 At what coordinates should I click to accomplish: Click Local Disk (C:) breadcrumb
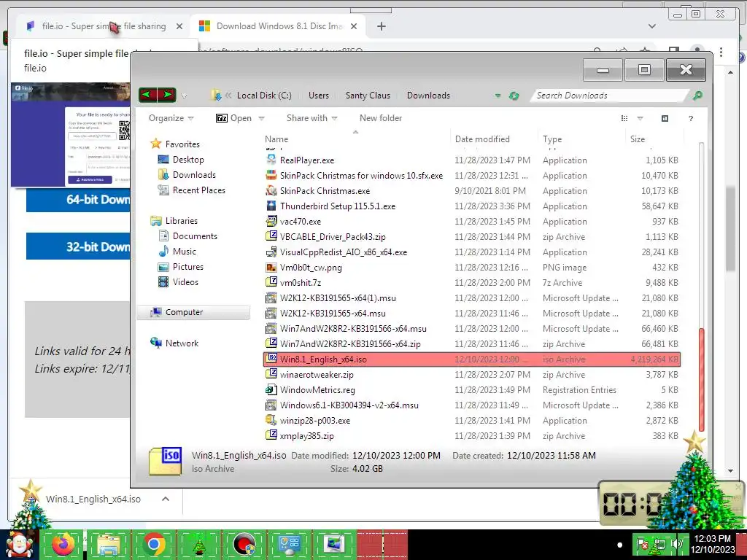coord(264,96)
